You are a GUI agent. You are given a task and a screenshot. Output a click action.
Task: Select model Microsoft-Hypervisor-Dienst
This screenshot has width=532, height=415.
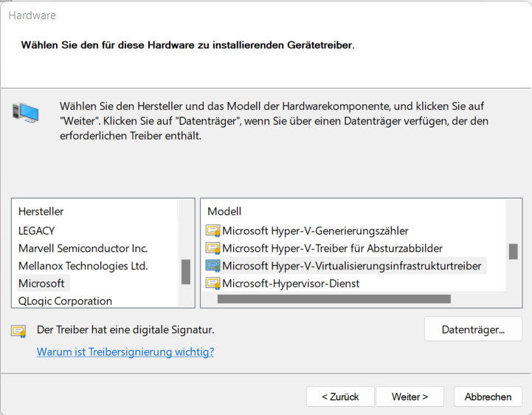(x=291, y=284)
